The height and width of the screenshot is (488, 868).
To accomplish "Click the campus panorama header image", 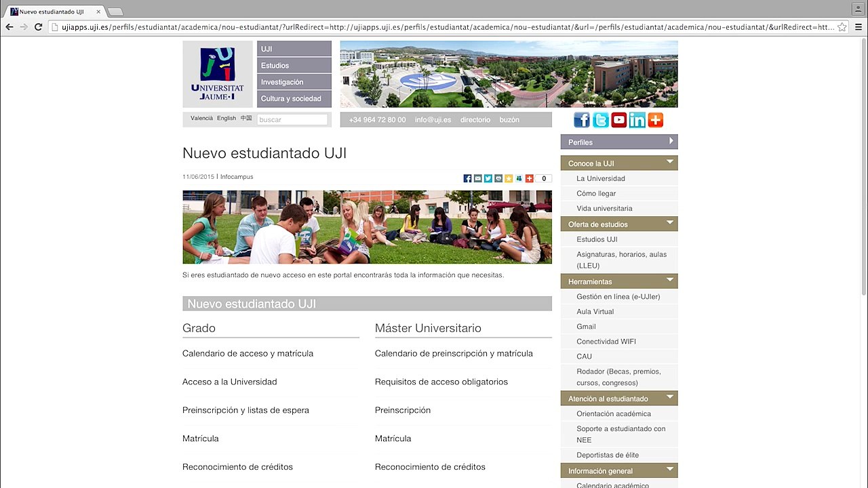I will pyautogui.click(x=509, y=74).
